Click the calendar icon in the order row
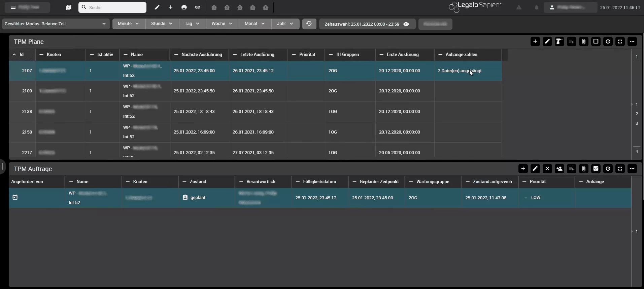Image resolution: width=644 pixels, height=289 pixels. click(15, 197)
